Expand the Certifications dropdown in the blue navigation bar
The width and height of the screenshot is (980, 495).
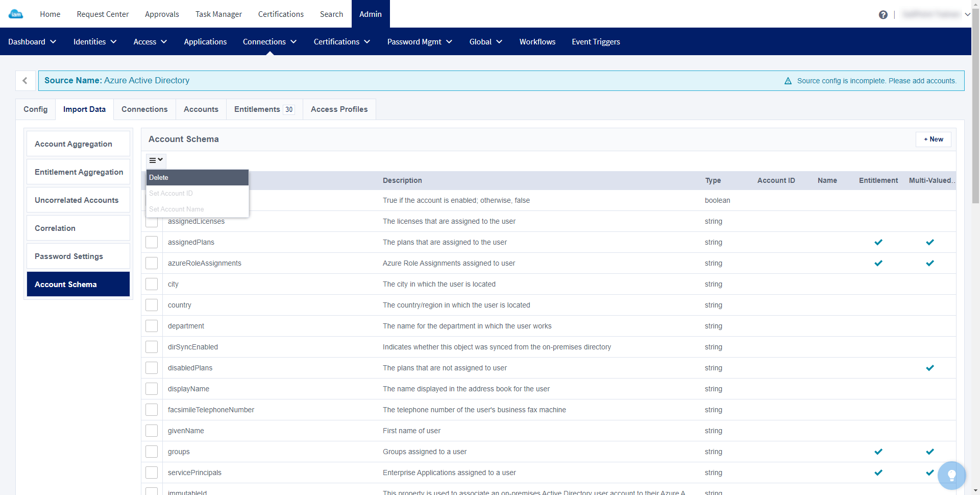click(x=342, y=42)
